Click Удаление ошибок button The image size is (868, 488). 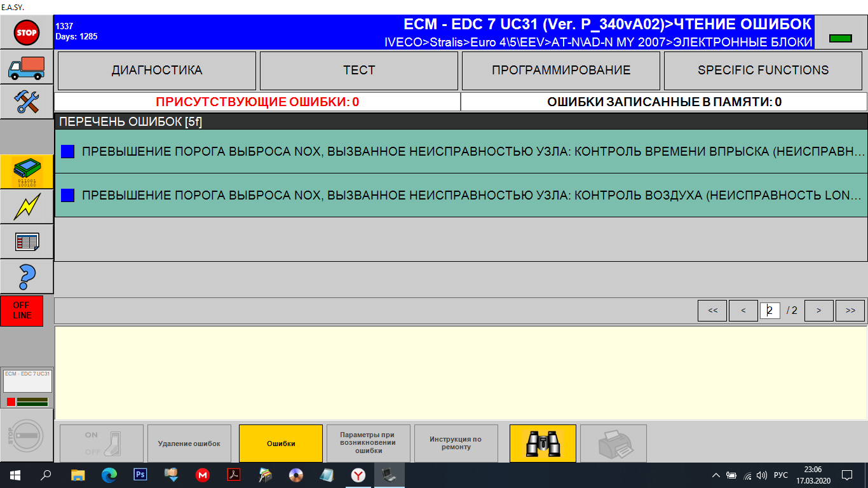(189, 444)
